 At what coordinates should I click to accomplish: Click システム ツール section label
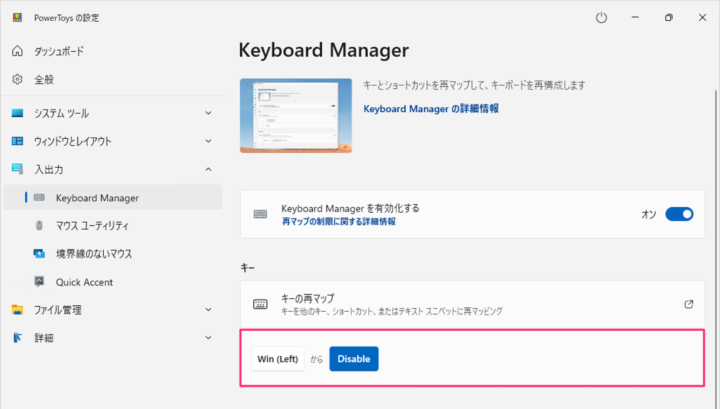pos(62,113)
